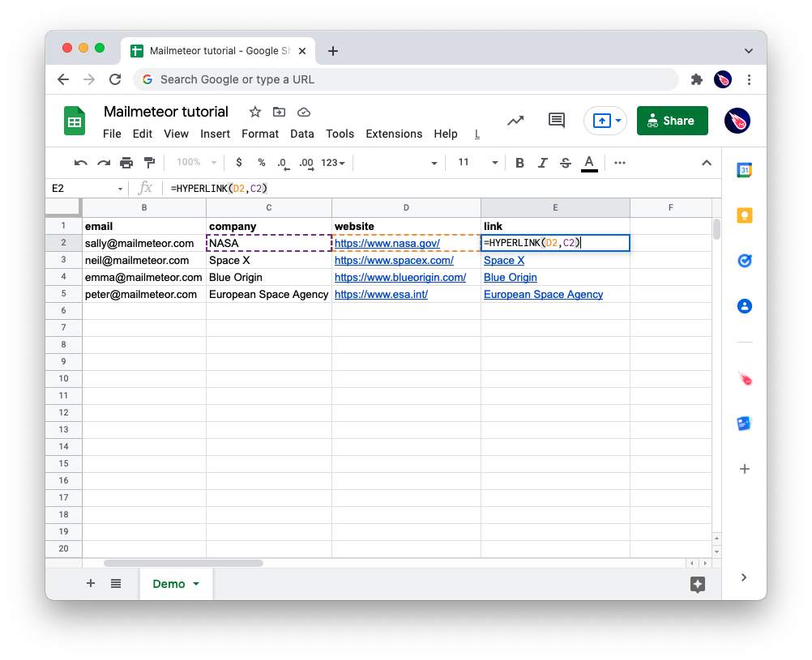Hide side panel with arrow
The width and height of the screenshot is (812, 660).
coord(744,577)
